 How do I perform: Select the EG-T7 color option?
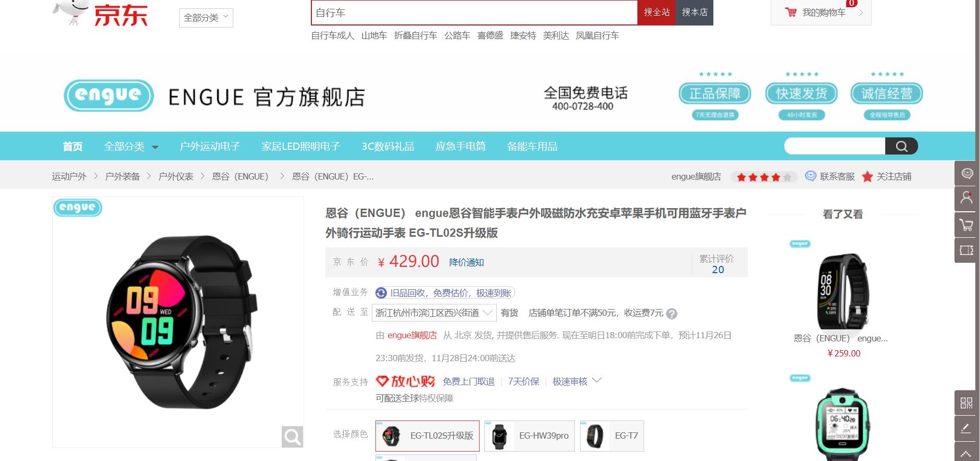tap(612, 436)
